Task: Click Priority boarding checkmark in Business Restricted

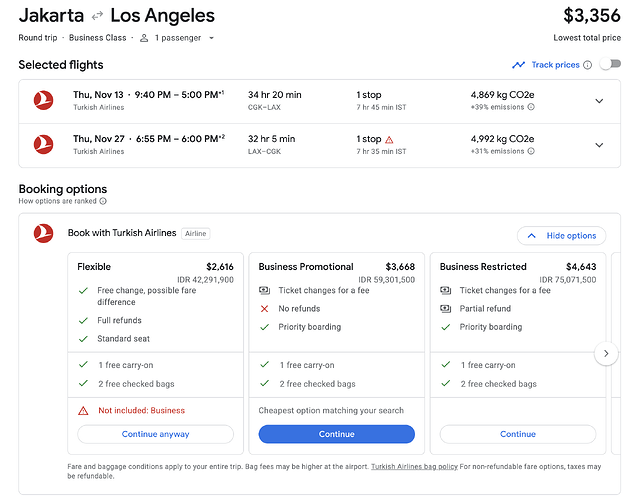Action: point(445,327)
